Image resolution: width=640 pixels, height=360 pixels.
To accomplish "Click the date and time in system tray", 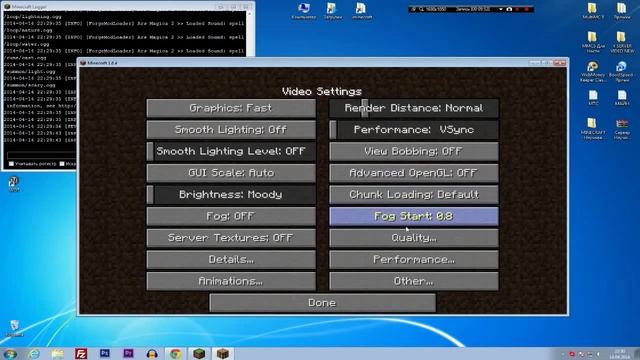I will (620, 354).
